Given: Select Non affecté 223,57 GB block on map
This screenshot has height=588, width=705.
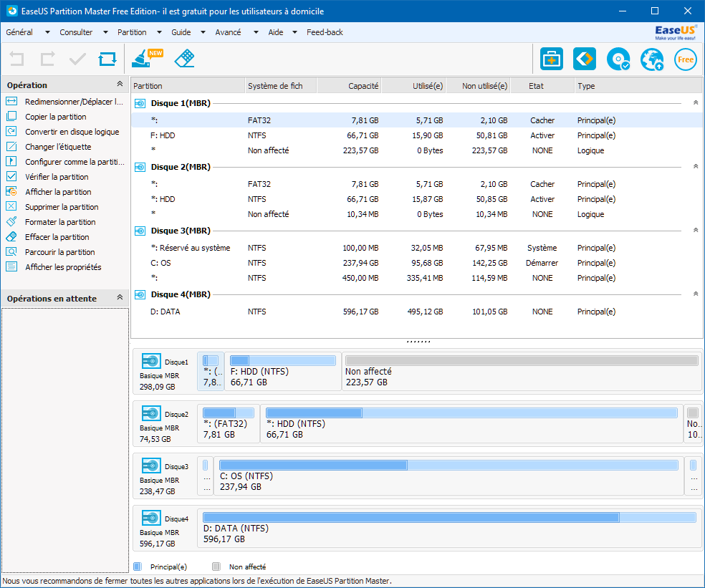Looking at the screenshot, I should tap(522, 371).
